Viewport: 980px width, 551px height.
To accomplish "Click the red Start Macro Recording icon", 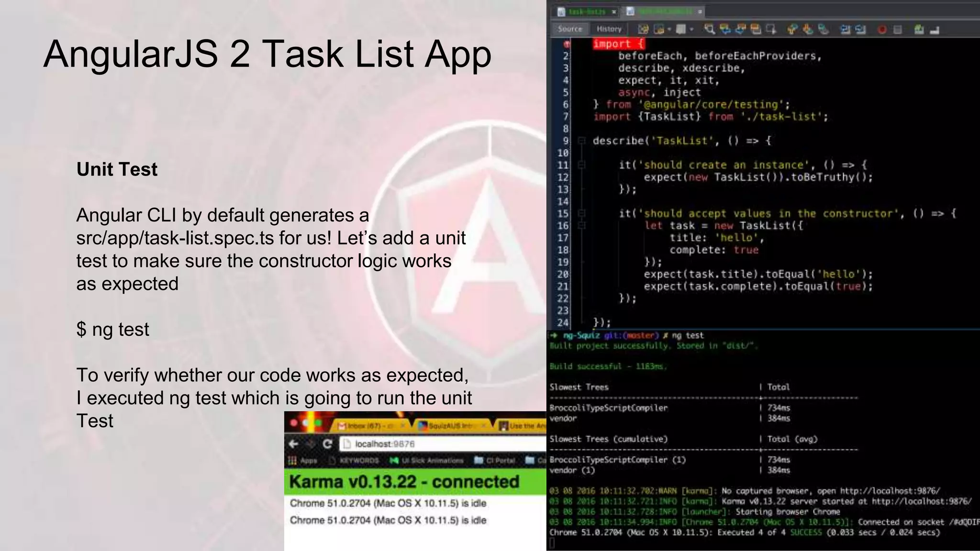I will pyautogui.click(x=882, y=30).
